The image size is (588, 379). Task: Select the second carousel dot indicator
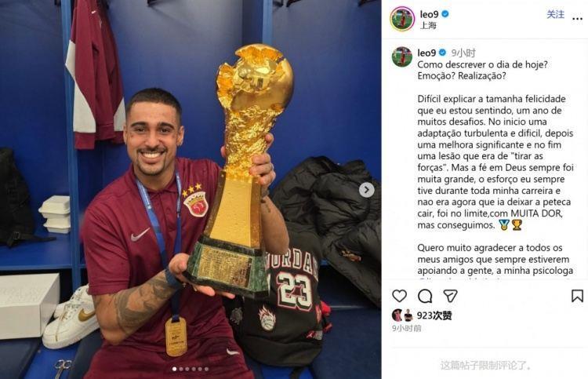(181, 370)
